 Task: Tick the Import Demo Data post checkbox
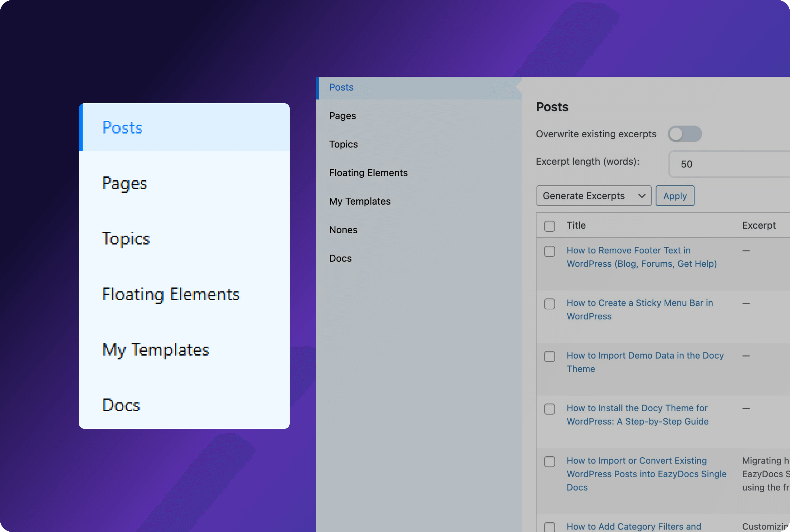(549, 356)
